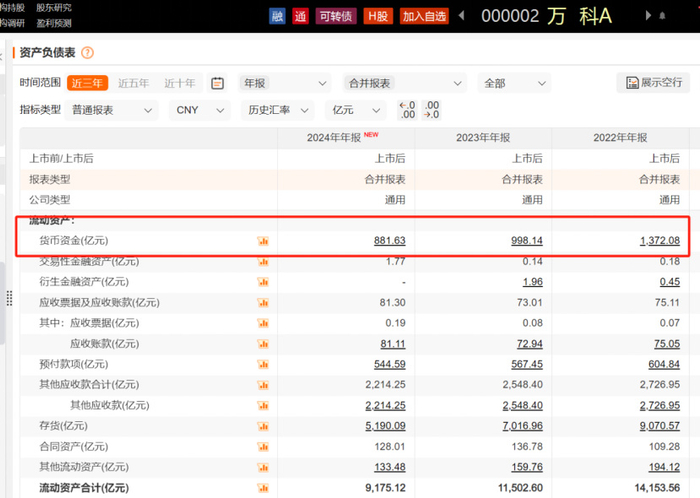Go to next stock arrow

pyautogui.click(x=648, y=16)
